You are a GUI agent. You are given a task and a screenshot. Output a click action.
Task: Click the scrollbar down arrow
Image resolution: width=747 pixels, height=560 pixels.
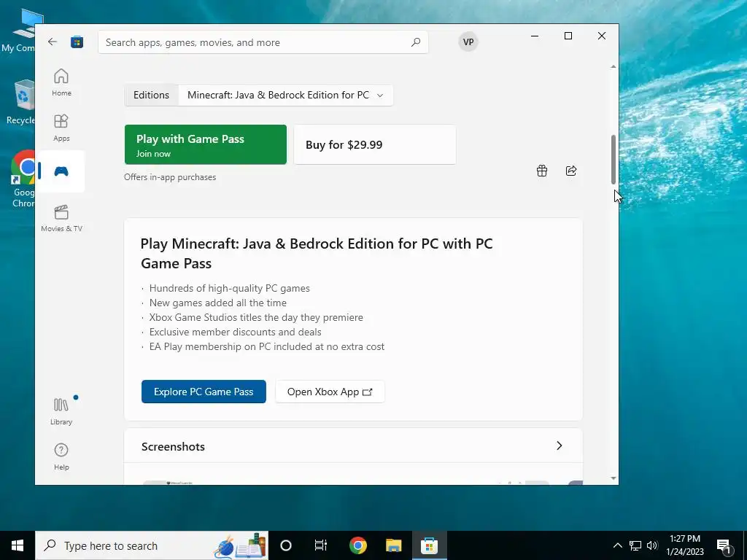point(613,478)
